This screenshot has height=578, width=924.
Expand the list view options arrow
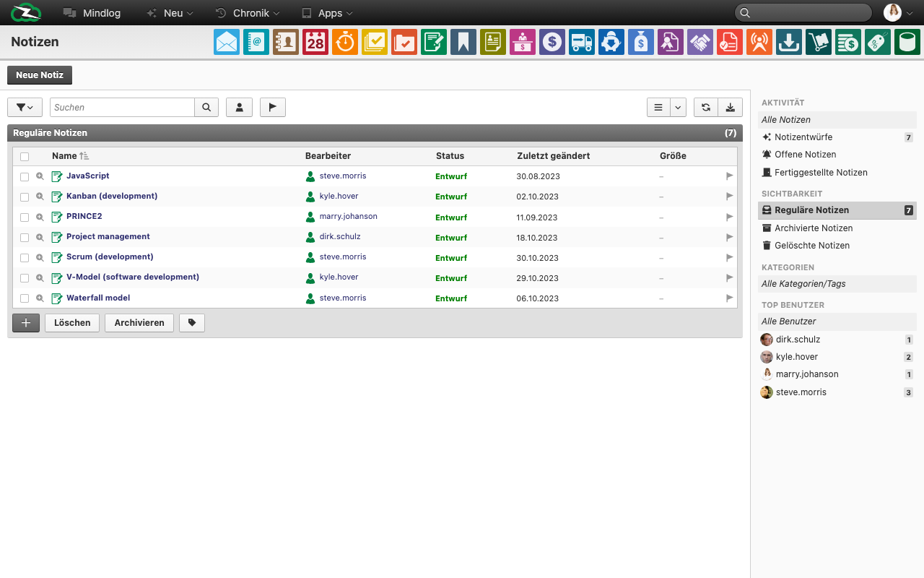678,107
